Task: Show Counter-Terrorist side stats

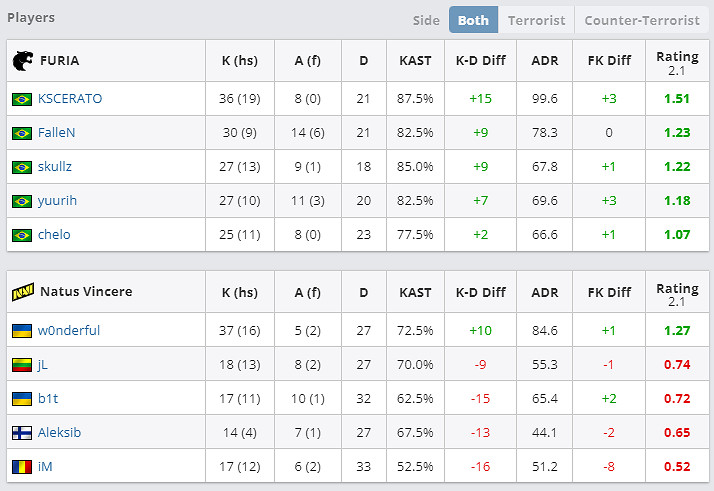Action: click(x=641, y=20)
